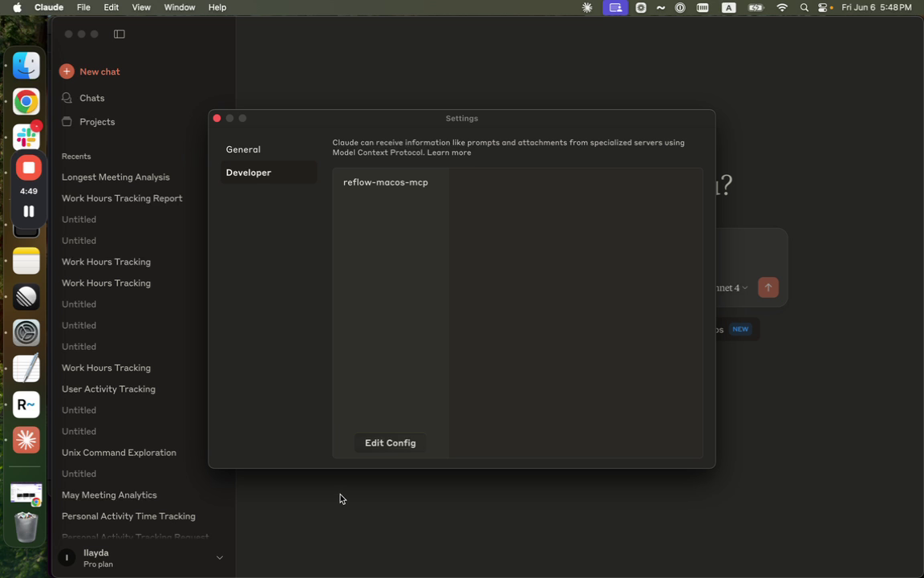This screenshot has width=924, height=578.
Task: Close the Settings dialog with red button
Action: tap(217, 119)
